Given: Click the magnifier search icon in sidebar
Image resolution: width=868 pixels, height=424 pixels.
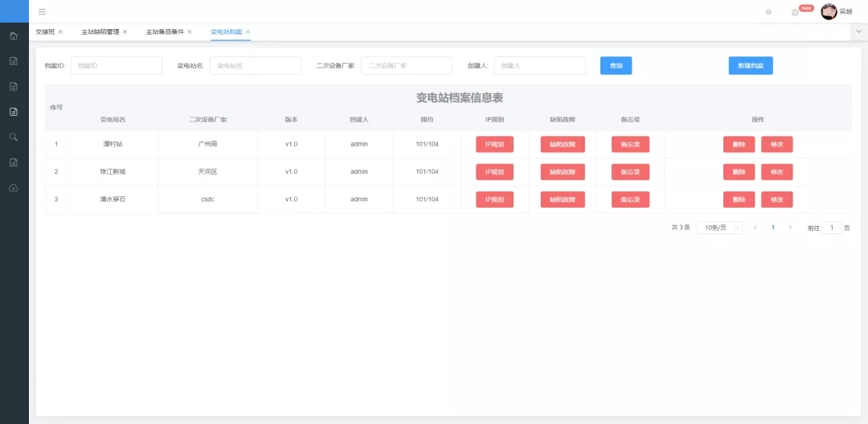Looking at the screenshot, I should point(14,138).
